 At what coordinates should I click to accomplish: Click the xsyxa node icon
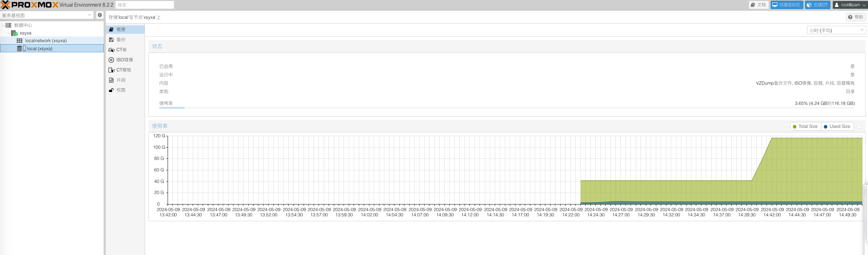(14, 33)
